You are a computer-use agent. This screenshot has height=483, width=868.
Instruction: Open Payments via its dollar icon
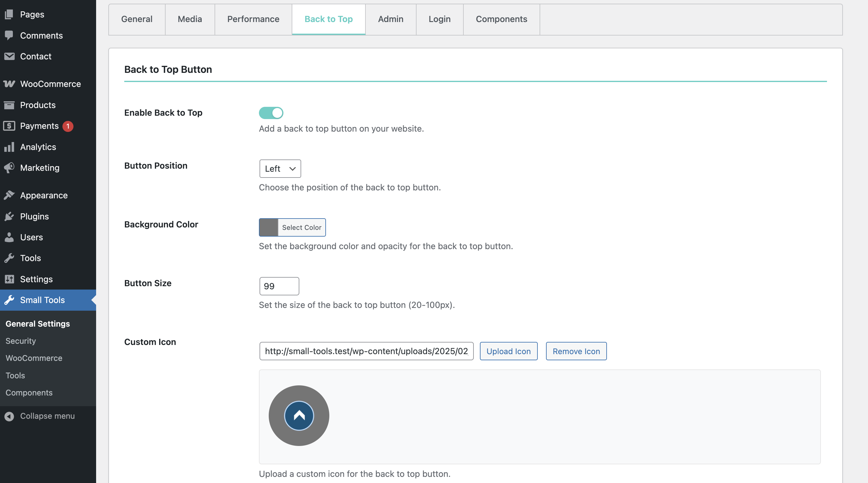[x=9, y=126]
